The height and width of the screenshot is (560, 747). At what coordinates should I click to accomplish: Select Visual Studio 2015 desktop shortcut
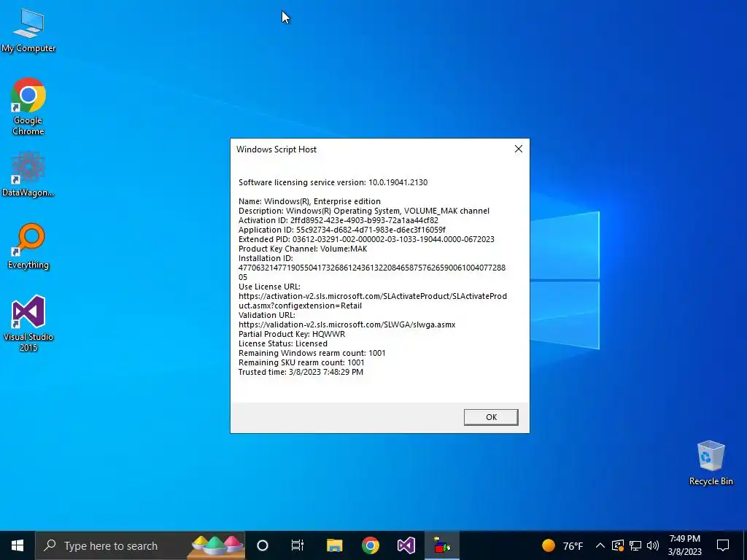[x=28, y=323]
